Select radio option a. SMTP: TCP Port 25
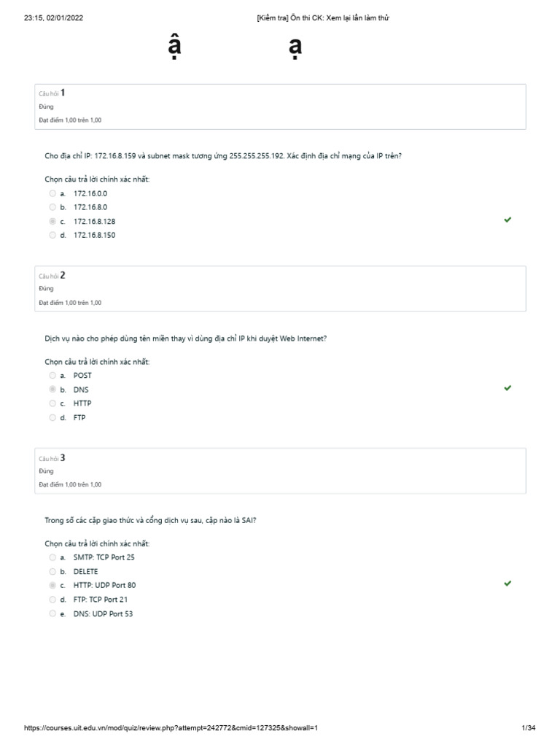The width and height of the screenshot is (560, 747). (52, 557)
